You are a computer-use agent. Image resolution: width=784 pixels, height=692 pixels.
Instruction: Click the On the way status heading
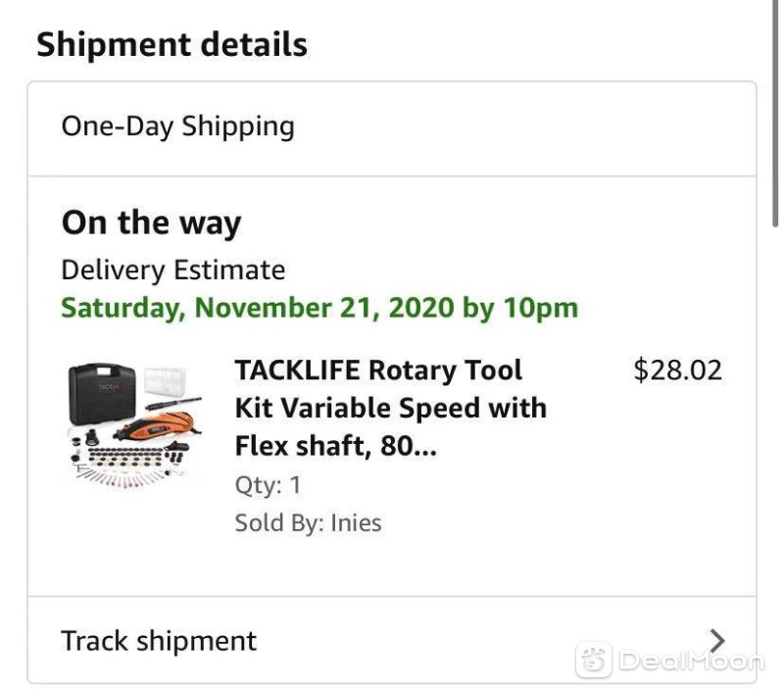click(152, 223)
